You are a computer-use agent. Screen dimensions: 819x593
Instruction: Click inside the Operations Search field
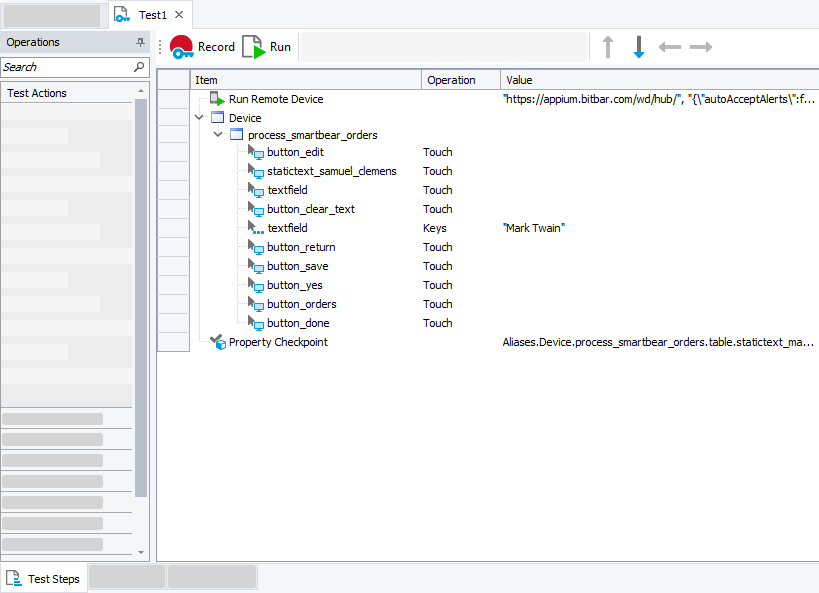pyautogui.click(x=60, y=66)
